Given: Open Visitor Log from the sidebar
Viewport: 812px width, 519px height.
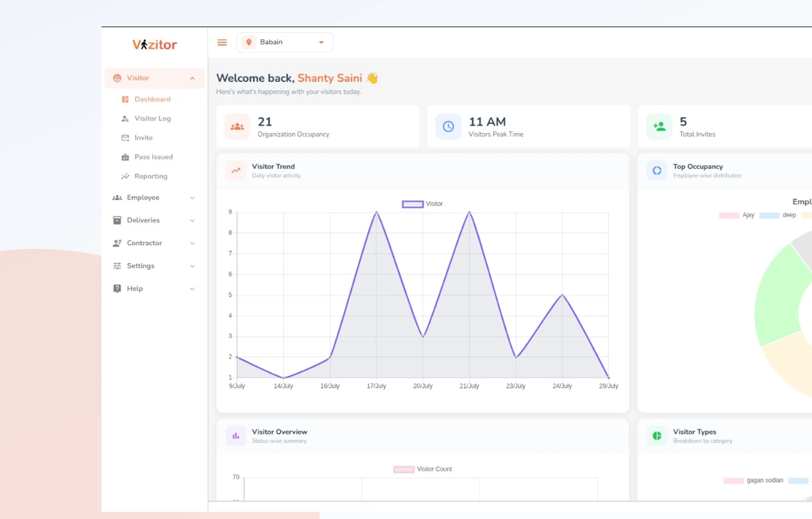Looking at the screenshot, I should coord(152,118).
